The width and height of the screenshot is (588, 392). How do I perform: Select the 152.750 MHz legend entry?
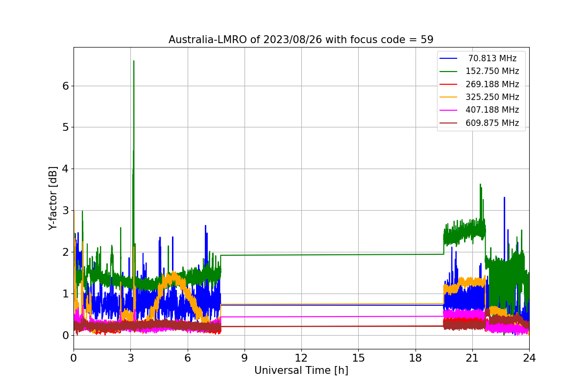[x=482, y=71]
